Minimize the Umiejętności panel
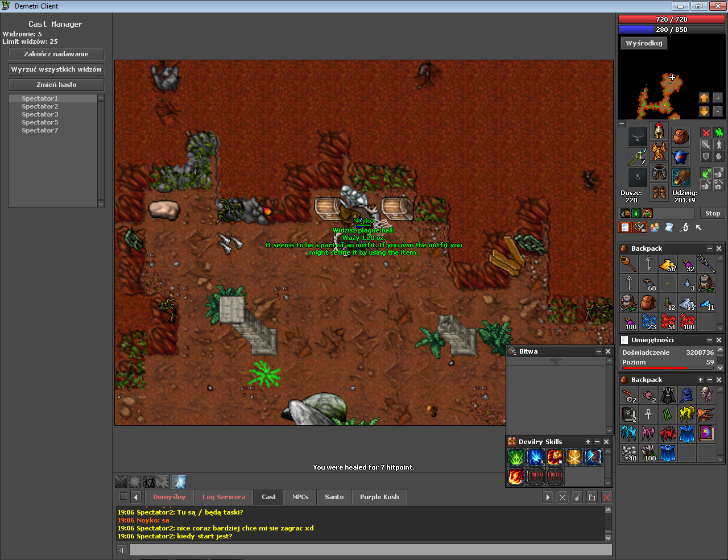728x560 pixels. 709,340
